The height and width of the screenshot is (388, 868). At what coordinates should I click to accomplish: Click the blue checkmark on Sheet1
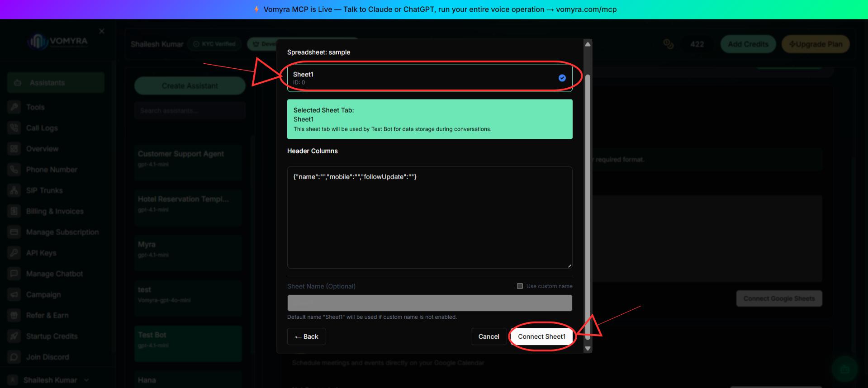pos(562,78)
